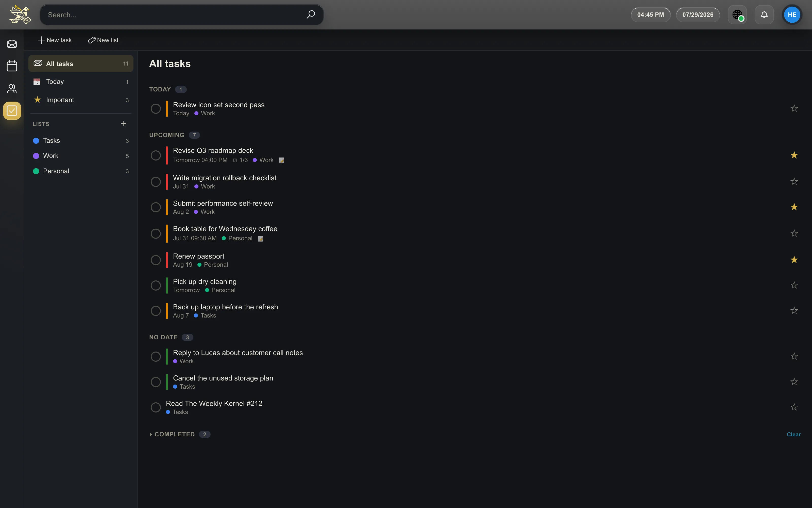Star the Review icon set second pass task
The width and height of the screenshot is (812, 508).
click(x=794, y=108)
